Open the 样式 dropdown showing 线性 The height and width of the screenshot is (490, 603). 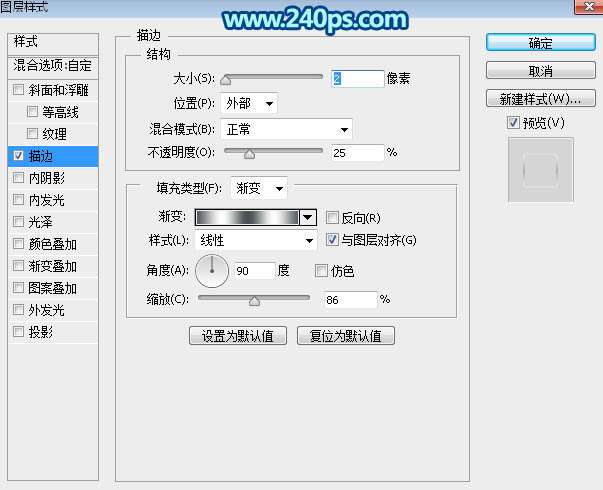pyautogui.click(x=257, y=241)
